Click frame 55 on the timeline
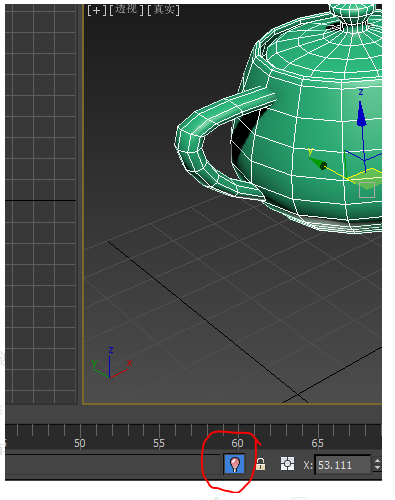This screenshot has height=500, width=395. (159, 443)
